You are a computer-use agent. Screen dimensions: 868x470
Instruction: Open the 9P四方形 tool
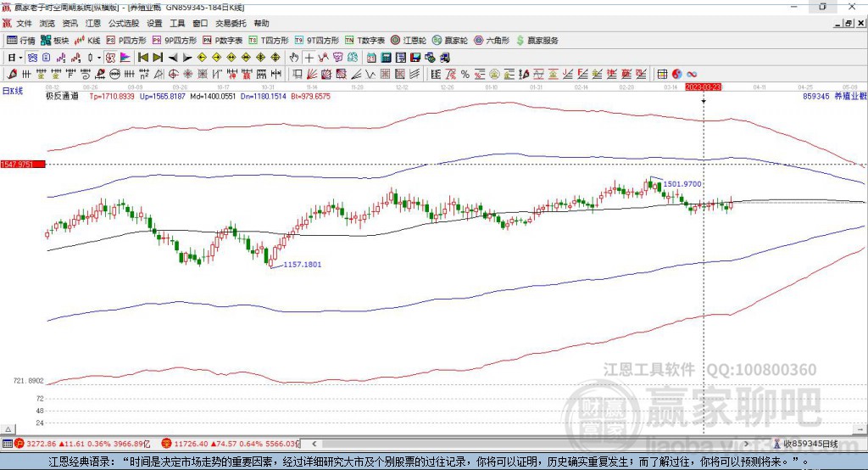click(175, 41)
